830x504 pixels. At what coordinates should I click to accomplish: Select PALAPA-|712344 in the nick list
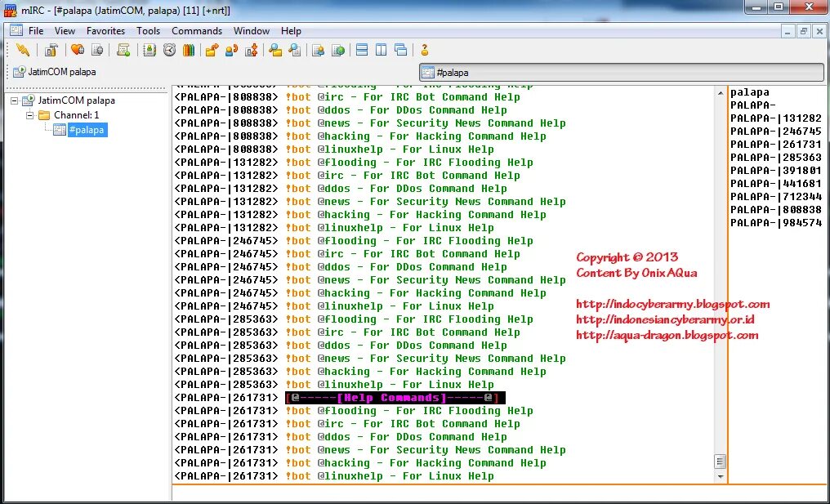click(x=776, y=196)
